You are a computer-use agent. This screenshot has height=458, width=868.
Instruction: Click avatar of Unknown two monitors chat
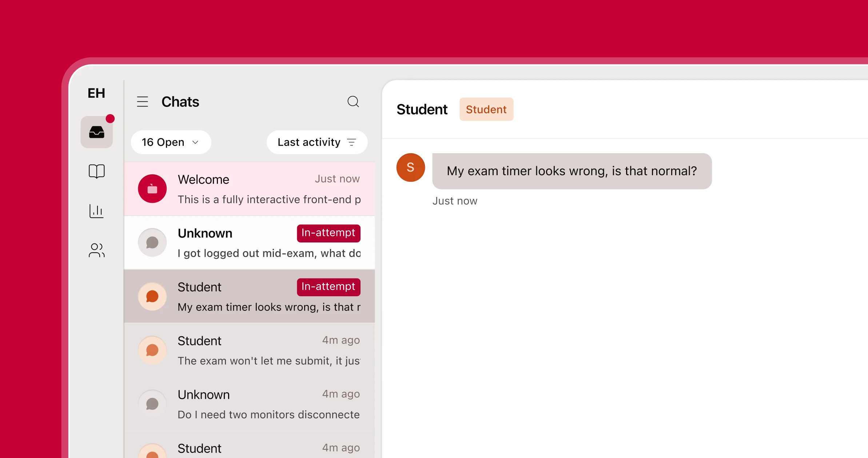[x=152, y=404]
